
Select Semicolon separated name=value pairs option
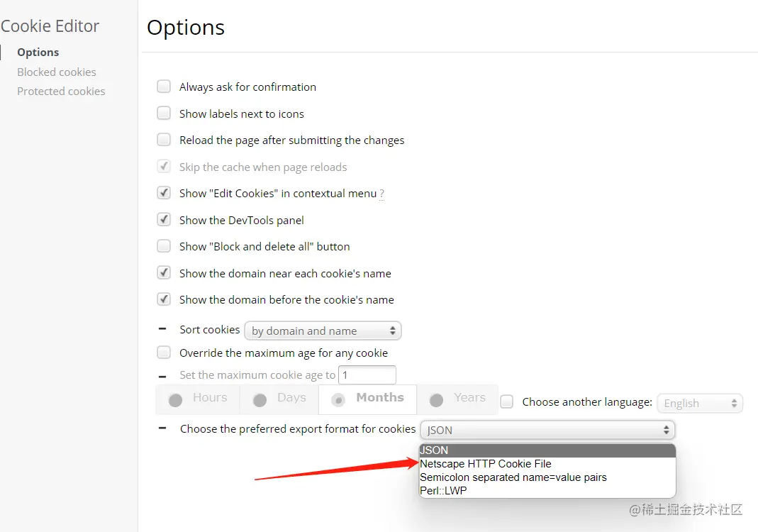(547, 477)
